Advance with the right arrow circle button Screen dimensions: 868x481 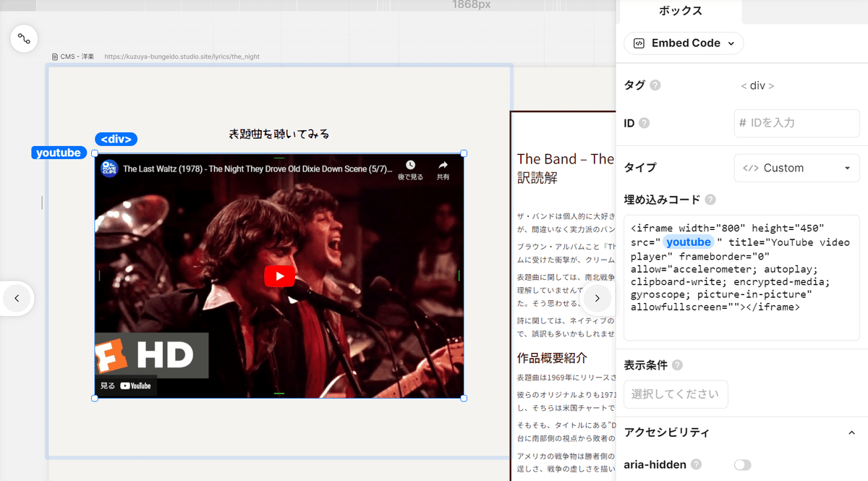tap(597, 298)
